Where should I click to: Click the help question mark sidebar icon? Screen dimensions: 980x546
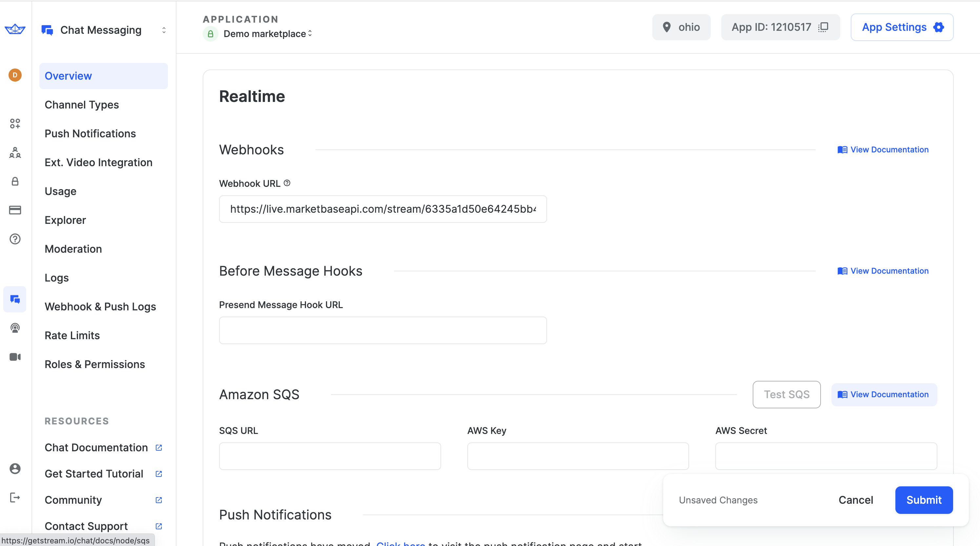[x=15, y=239]
